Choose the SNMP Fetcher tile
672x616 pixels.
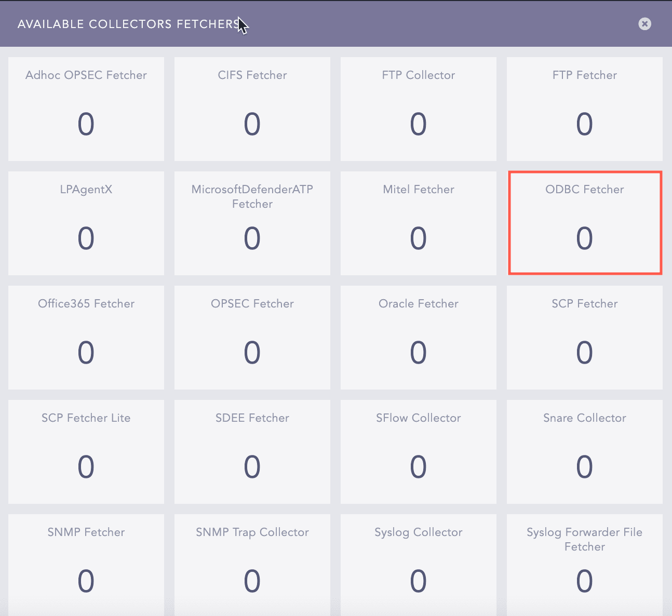pos(86,565)
